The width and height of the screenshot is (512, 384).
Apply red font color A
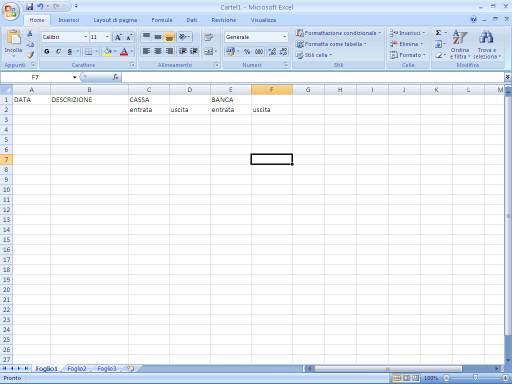(x=124, y=51)
